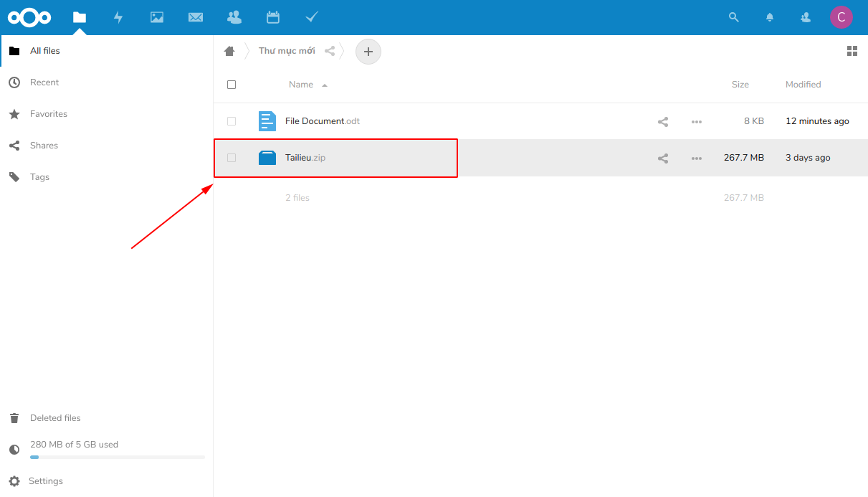The height and width of the screenshot is (497, 868).
Task: Select all files checkbox in header
Action: (x=232, y=85)
